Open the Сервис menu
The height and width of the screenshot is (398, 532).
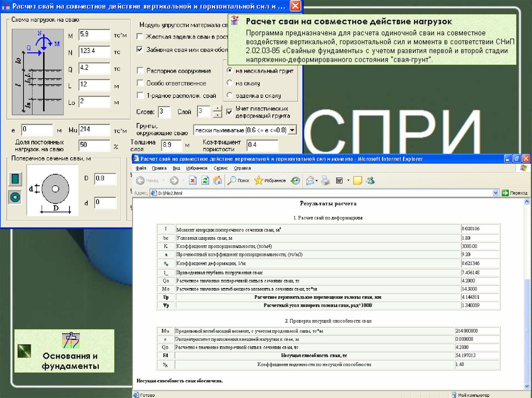[x=220, y=168]
